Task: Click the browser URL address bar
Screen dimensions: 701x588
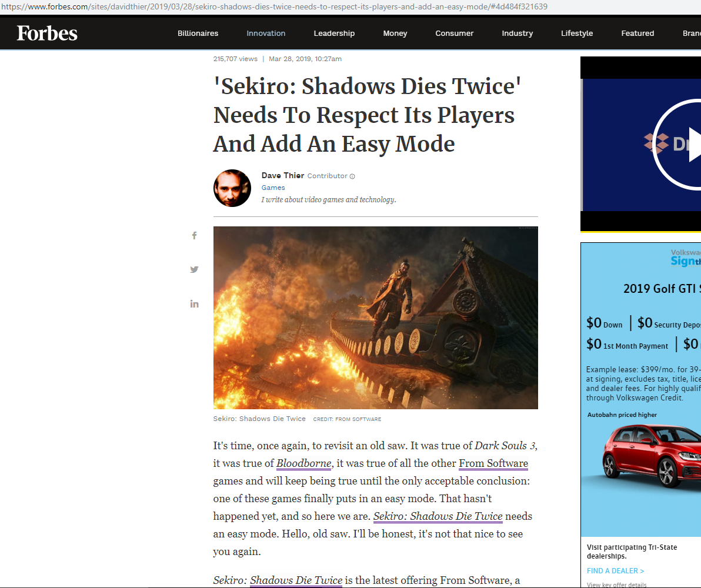Action: click(x=350, y=6)
